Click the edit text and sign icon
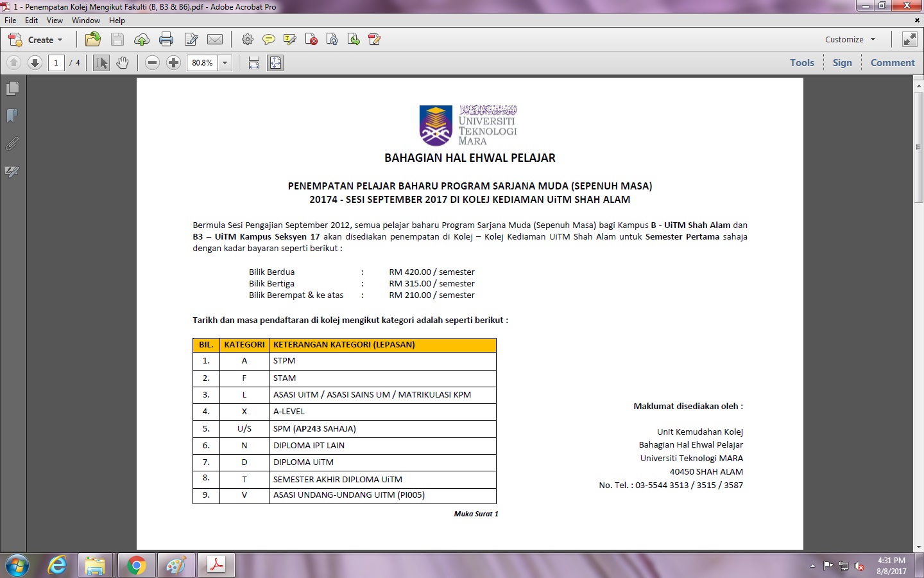 191,39
